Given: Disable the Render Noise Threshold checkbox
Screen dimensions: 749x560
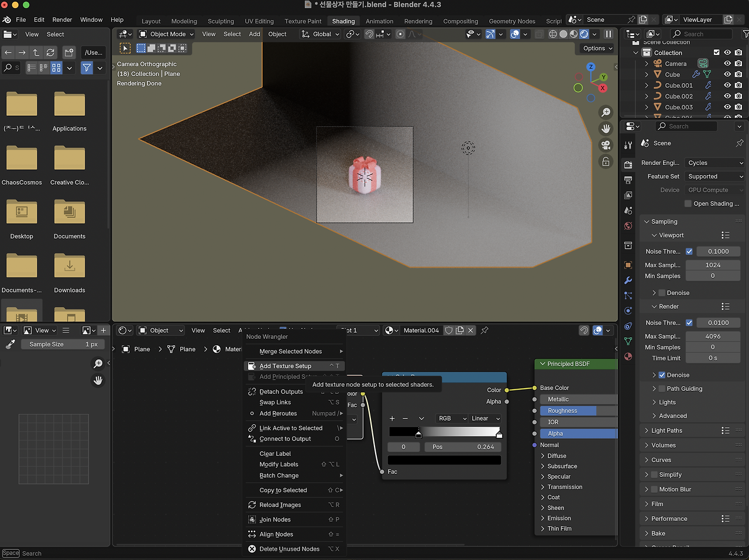Looking at the screenshot, I should click(689, 323).
